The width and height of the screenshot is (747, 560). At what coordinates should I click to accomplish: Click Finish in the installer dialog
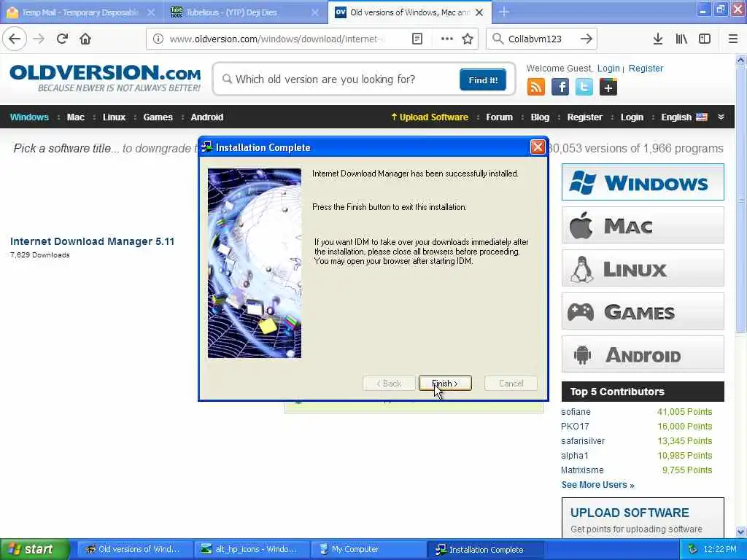(445, 384)
